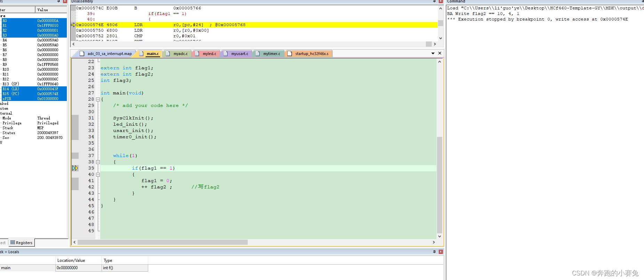Click the Value column header in Registers
This screenshot has height=280, width=644.
tap(51, 10)
